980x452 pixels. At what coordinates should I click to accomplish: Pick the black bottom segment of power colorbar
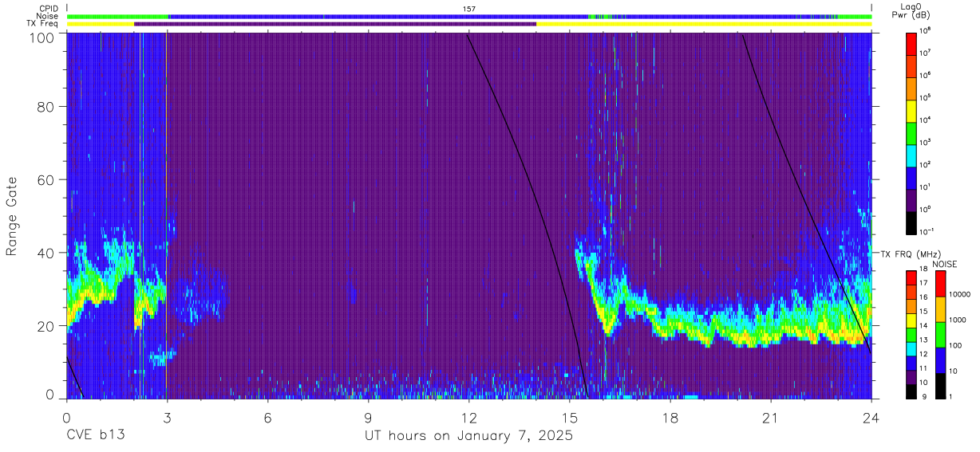tap(912, 222)
